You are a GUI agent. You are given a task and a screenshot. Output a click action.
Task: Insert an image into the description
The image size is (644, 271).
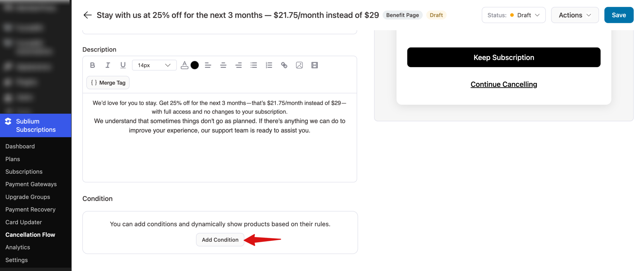[299, 65]
